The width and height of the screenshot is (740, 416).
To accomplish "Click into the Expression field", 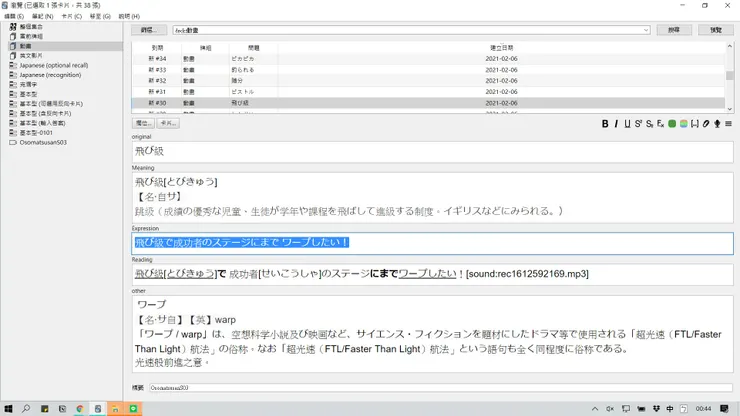I will coord(432,243).
